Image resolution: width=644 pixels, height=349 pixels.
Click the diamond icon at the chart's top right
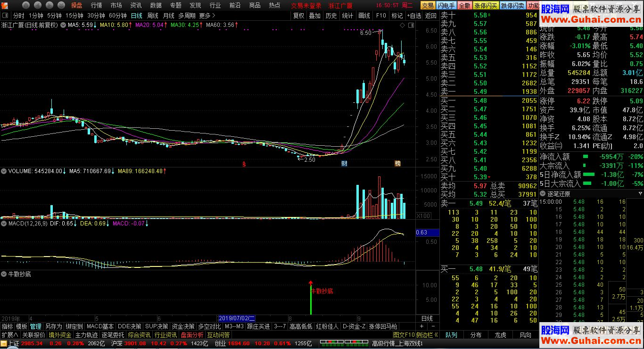pyautogui.click(x=402, y=25)
